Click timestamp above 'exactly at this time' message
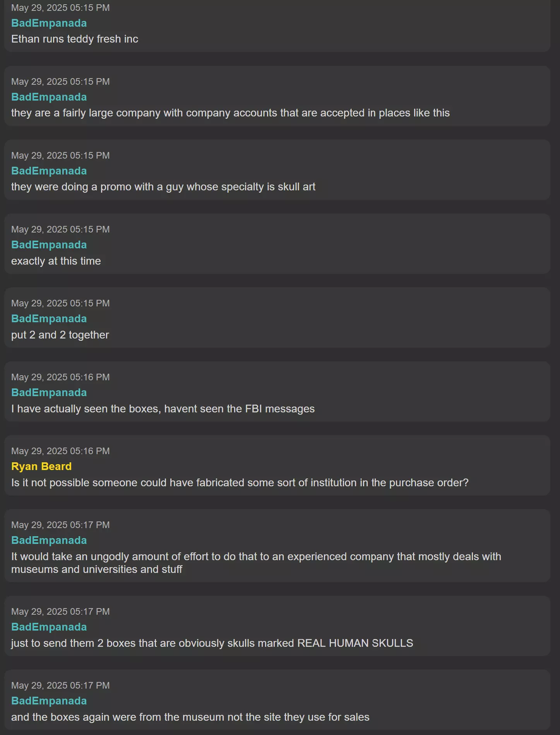The width and height of the screenshot is (560, 735). [60, 229]
